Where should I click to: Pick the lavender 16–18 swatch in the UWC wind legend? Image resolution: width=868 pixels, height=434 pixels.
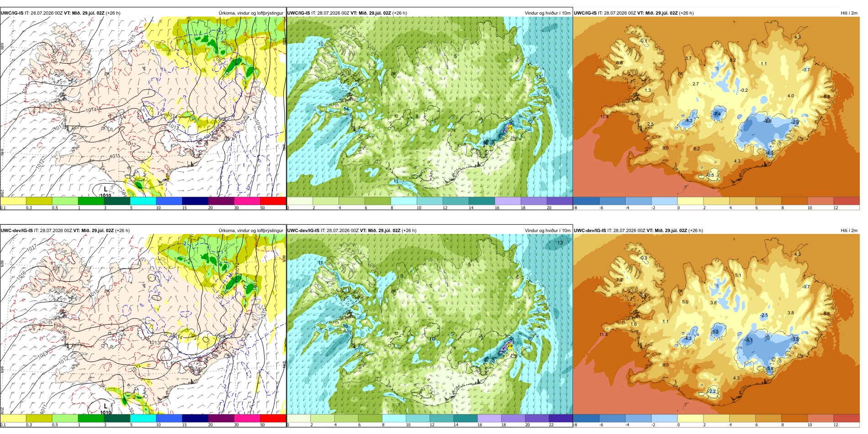point(508,201)
